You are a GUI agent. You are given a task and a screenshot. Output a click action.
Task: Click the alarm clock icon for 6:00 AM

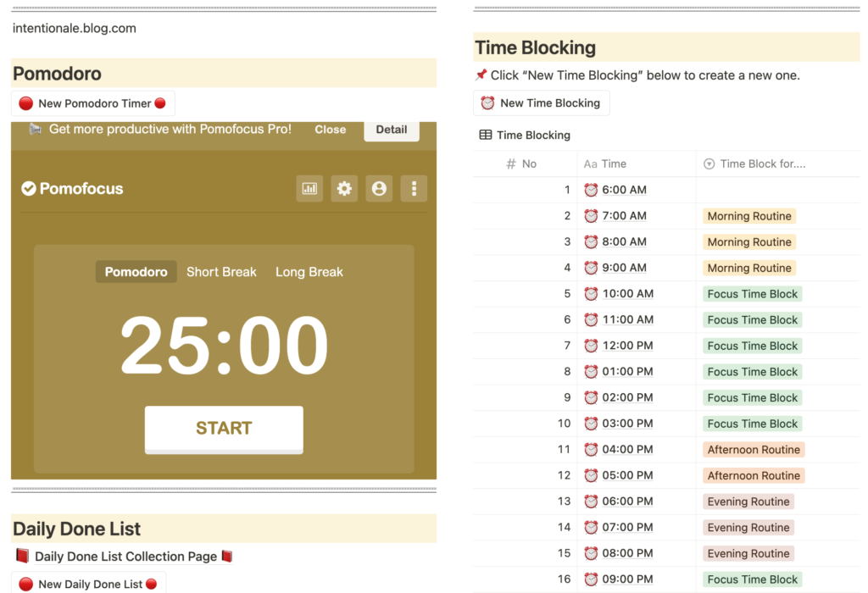tap(591, 190)
